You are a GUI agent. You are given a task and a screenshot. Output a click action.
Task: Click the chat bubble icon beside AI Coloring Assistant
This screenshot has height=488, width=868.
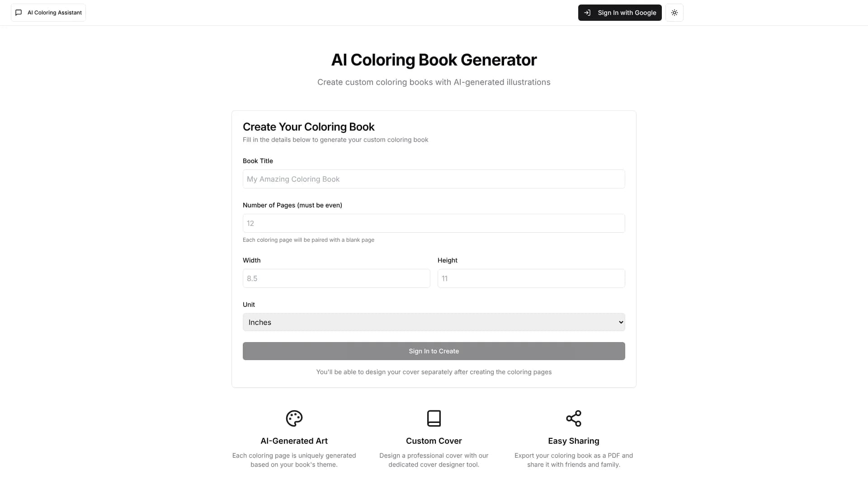(x=19, y=12)
